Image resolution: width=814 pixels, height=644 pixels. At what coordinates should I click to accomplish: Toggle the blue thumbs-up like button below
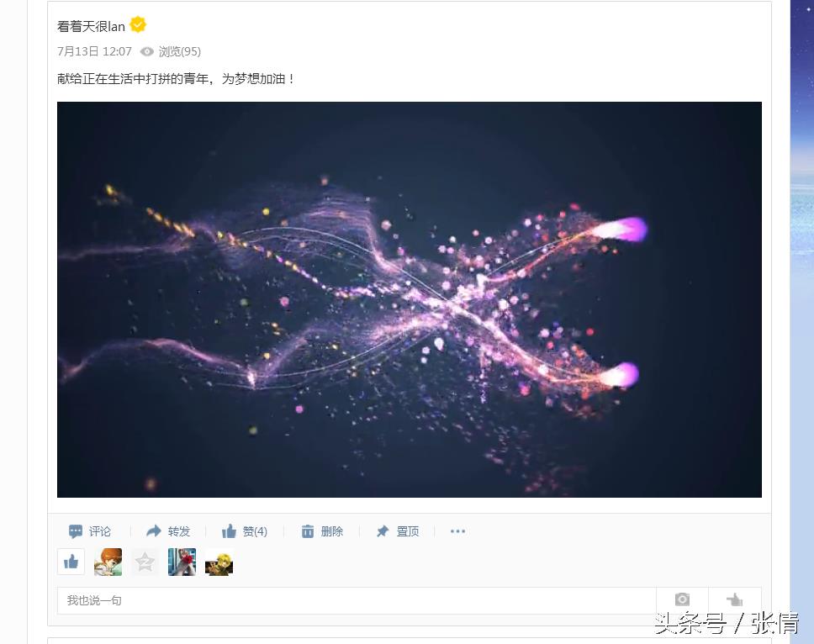click(x=71, y=562)
